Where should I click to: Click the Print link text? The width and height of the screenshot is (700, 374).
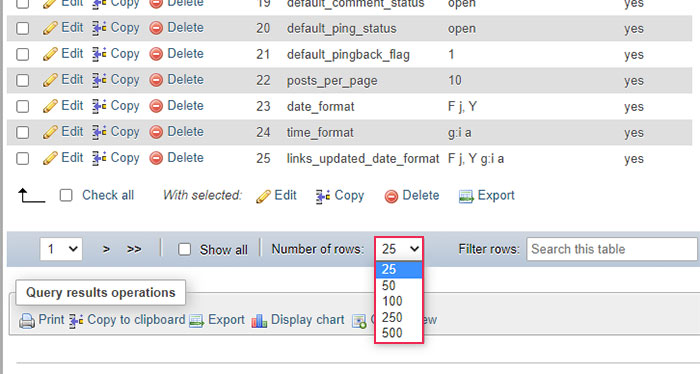51,320
